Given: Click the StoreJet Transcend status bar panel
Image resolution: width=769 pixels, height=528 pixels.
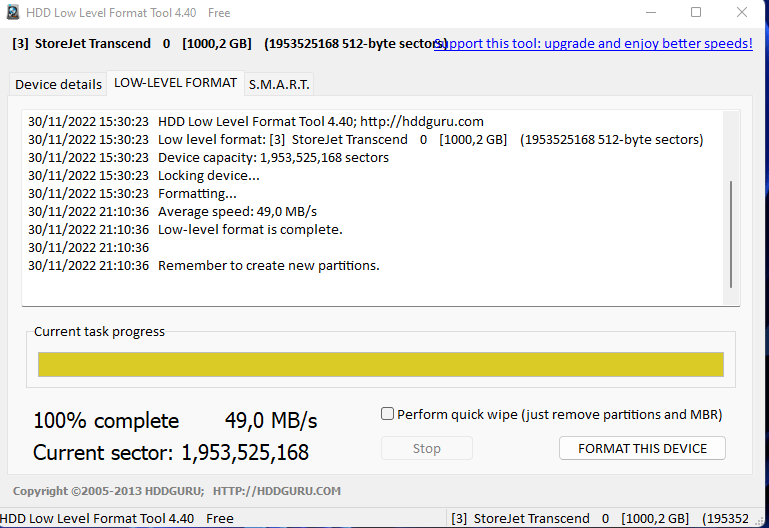Looking at the screenshot, I should (x=606, y=518).
